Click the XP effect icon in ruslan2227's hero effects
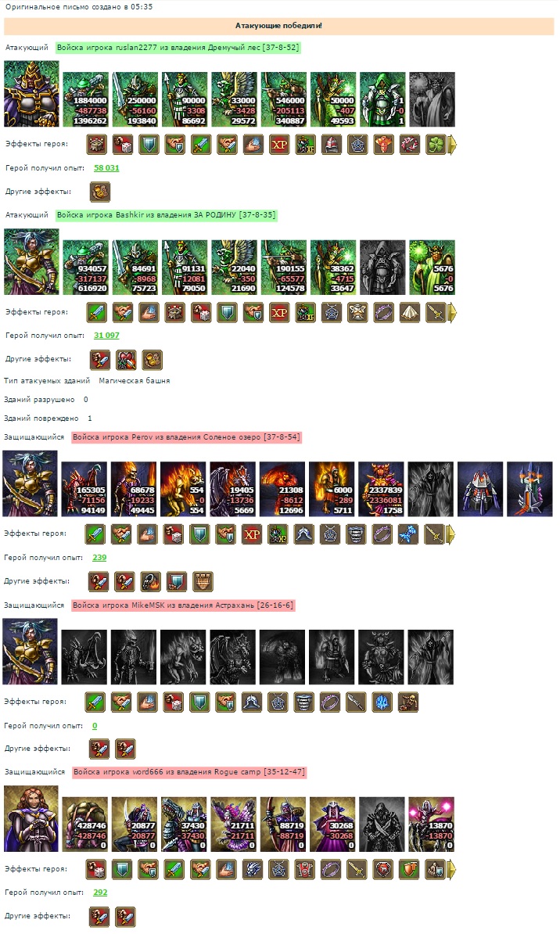The image size is (560, 934). [x=279, y=144]
